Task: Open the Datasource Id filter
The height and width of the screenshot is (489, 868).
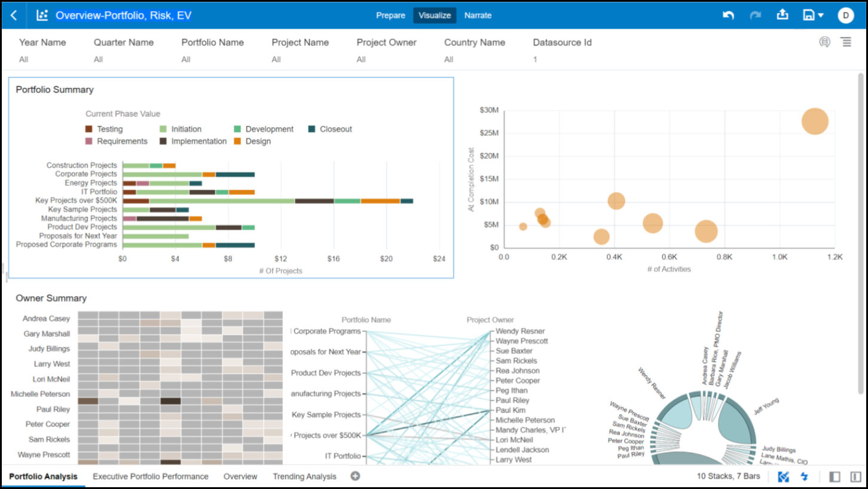Action: point(563,50)
